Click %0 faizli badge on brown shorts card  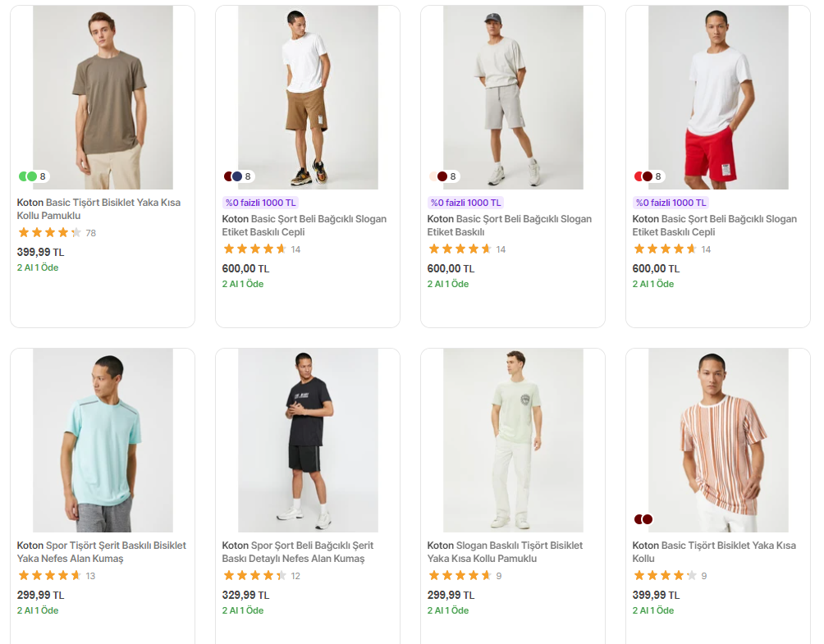261,203
